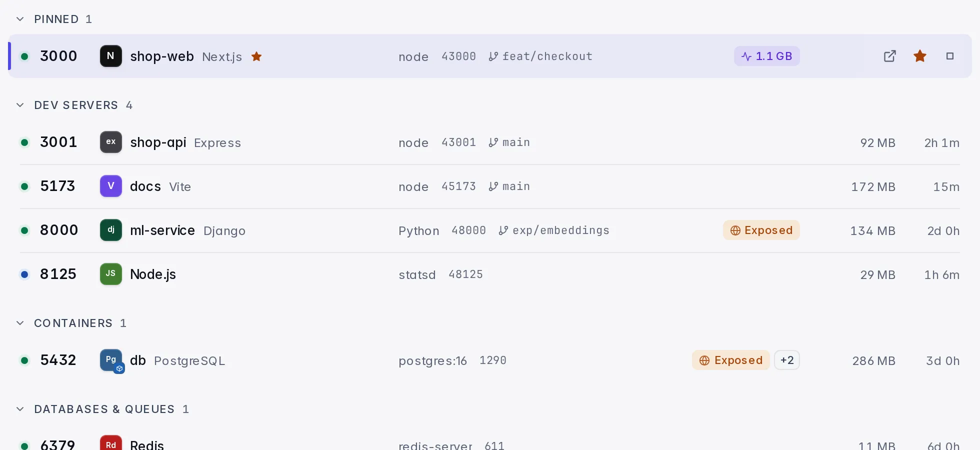Click the Pg PostgreSQL icon for db
This screenshot has width=980, height=450.
[111, 360]
